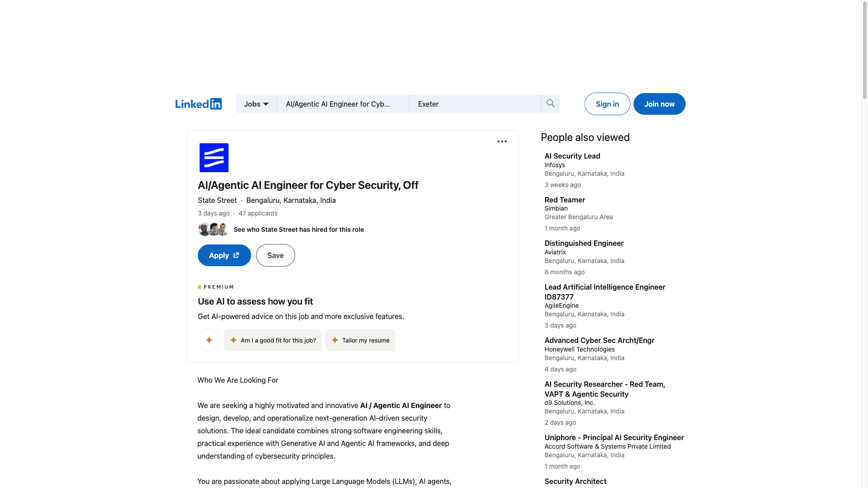This screenshot has width=868, height=488.
Task: Click the Use AI to assess heading
Action: click(255, 301)
